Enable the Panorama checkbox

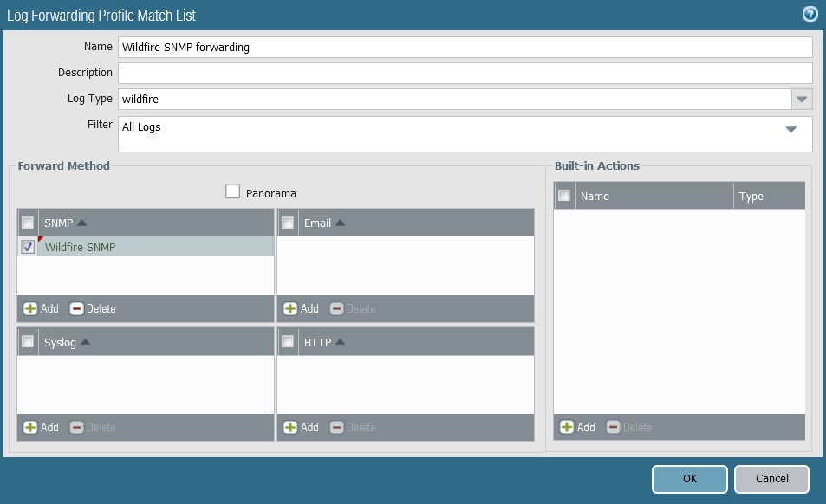[x=232, y=192]
